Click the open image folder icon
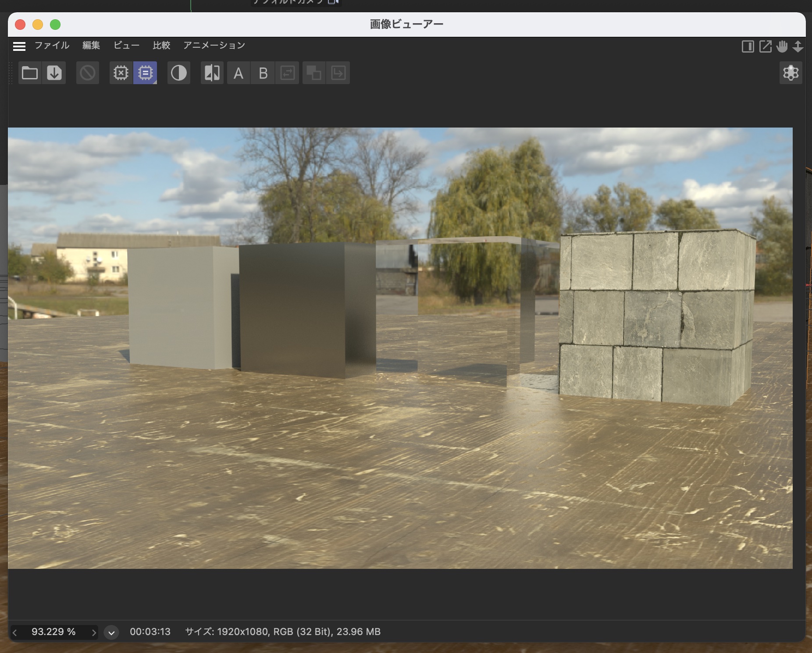Viewport: 812px width, 653px height. 29,73
